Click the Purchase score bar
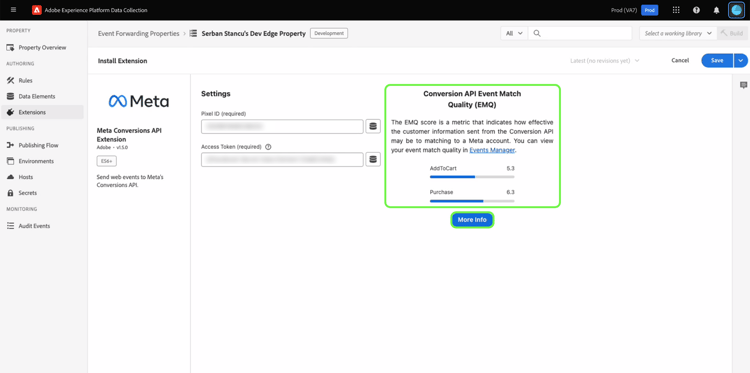Screen dimensions: 750x373 coord(472,201)
